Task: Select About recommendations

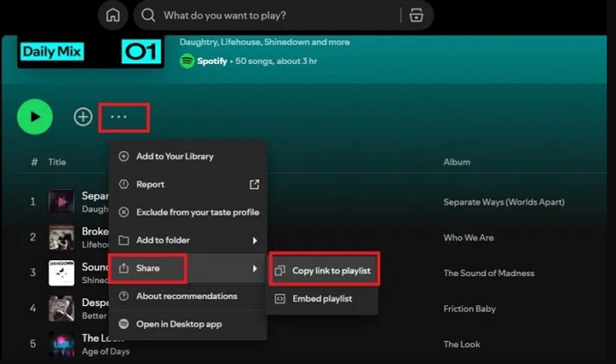Action: pos(187,296)
